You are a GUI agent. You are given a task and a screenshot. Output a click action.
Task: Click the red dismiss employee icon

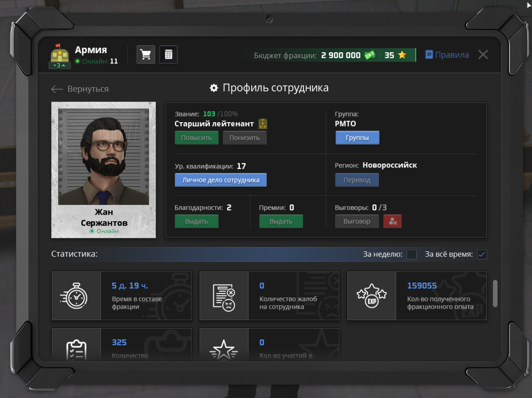point(393,221)
